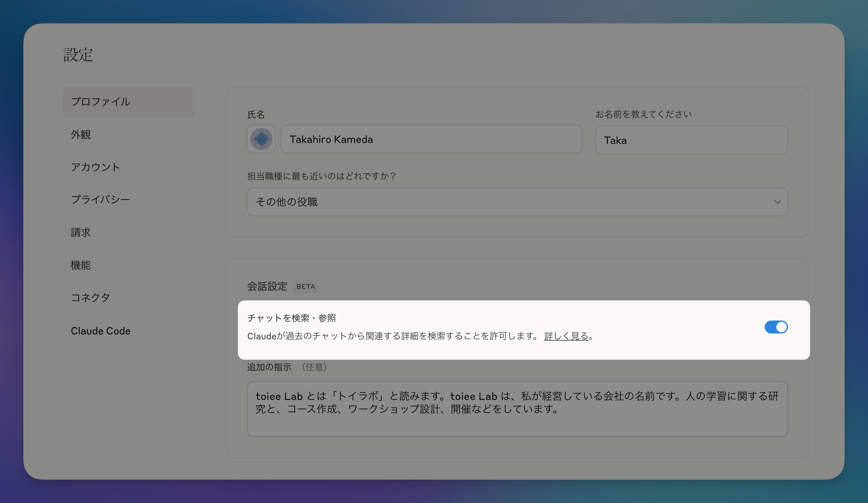Image resolution: width=868 pixels, height=503 pixels.
Task: Open the Claude Code settings
Action: (x=101, y=331)
